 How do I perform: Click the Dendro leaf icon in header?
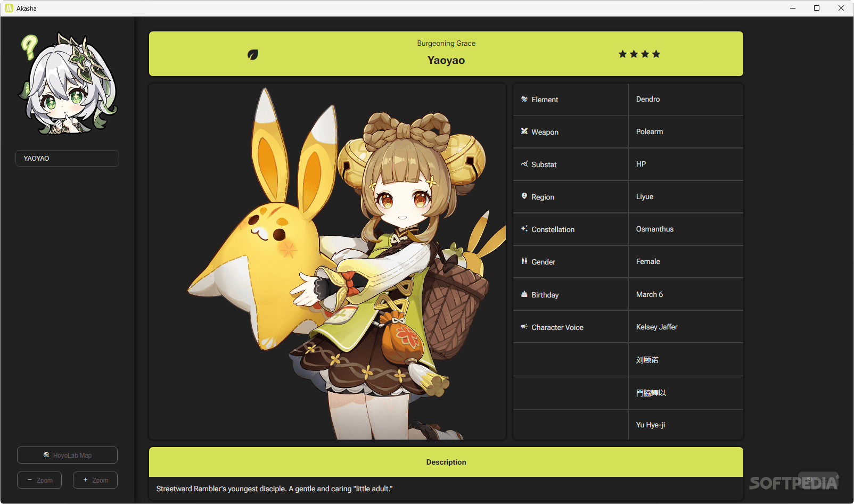click(253, 54)
